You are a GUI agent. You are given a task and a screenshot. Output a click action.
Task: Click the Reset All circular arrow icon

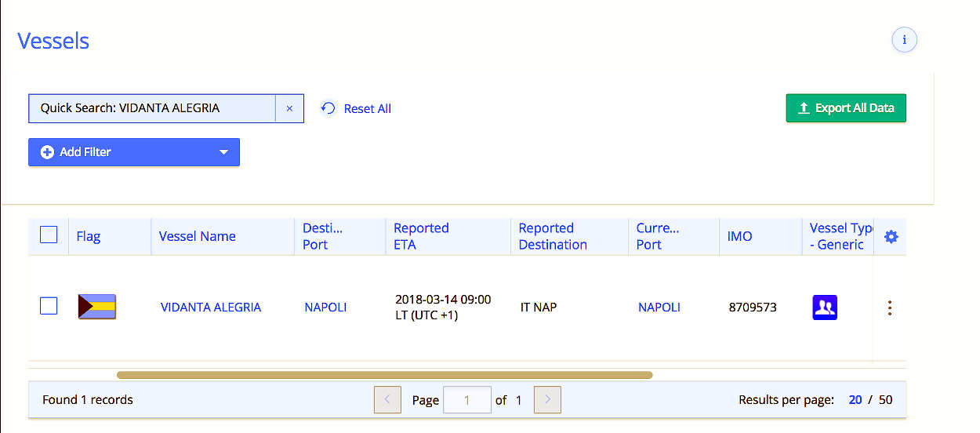click(328, 108)
